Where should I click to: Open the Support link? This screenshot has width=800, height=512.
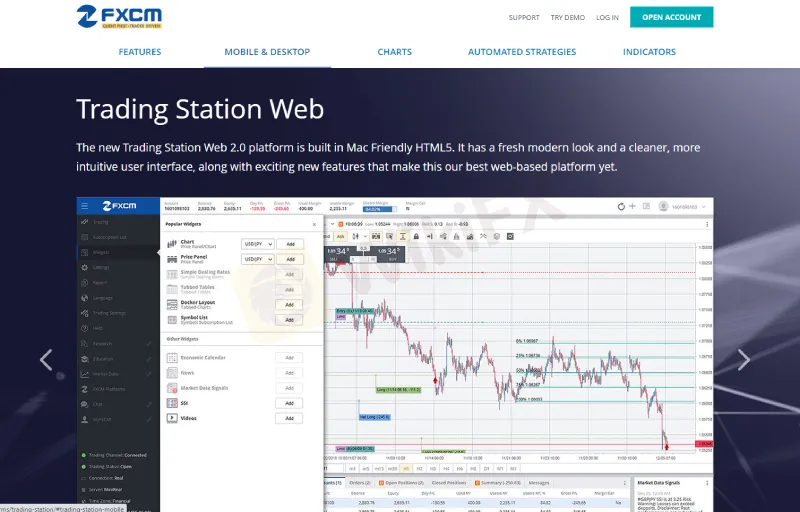[523, 17]
